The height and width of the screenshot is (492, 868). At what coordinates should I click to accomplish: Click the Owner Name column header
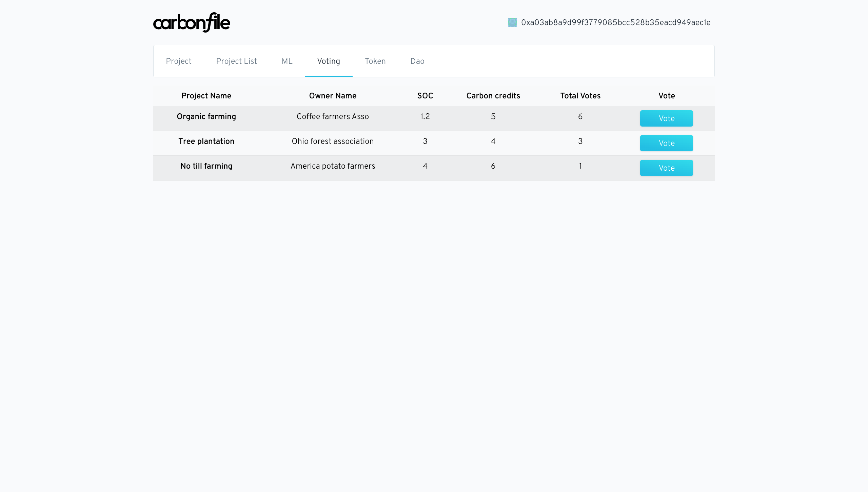tap(333, 96)
